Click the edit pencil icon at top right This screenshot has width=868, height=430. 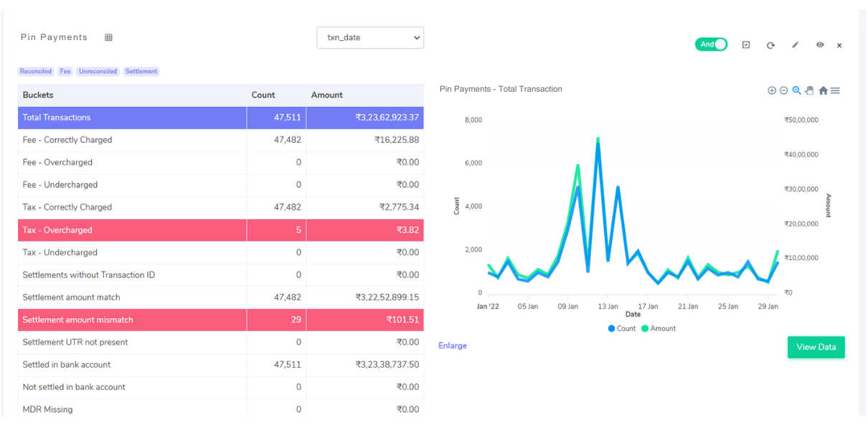click(795, 44)
